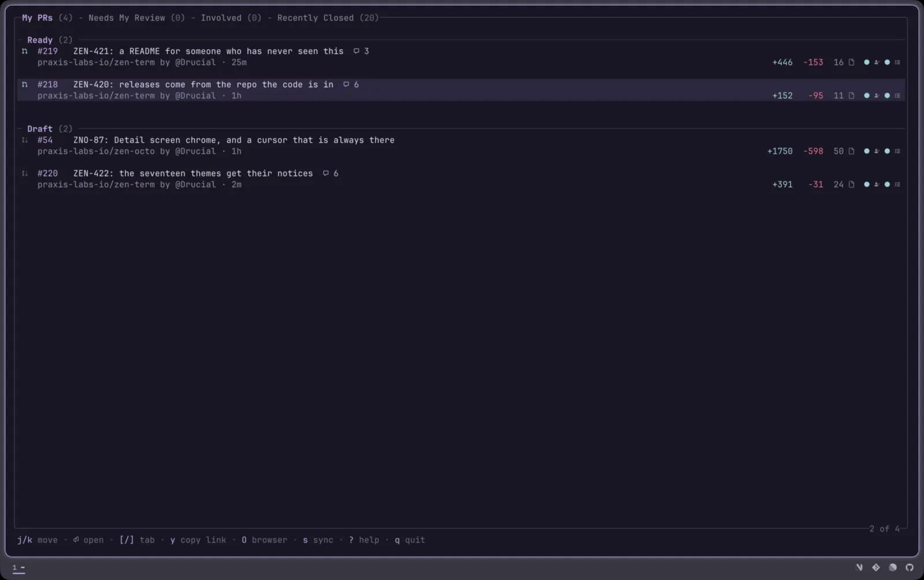Click the help shortcut hint in the footer
The width and height of the screenshot is (924, 580).
[364, 540]
